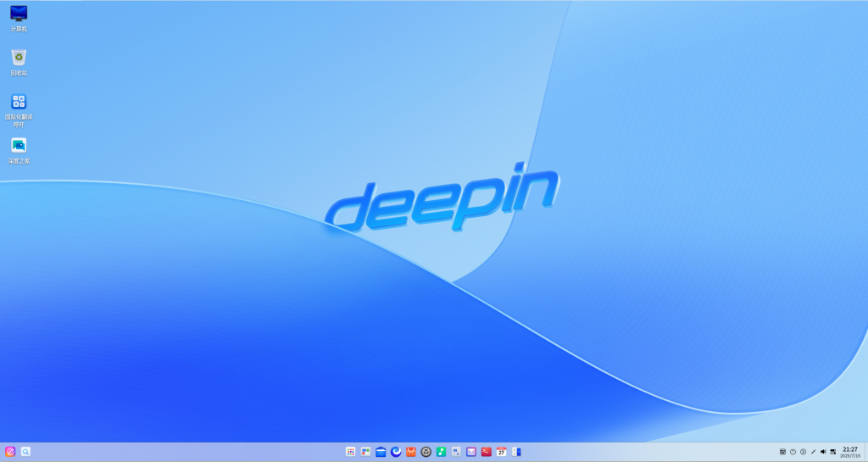Viewport: 868px width, 462px height.
Task: Click the first tray icon left of power
Action: (782, 452)
